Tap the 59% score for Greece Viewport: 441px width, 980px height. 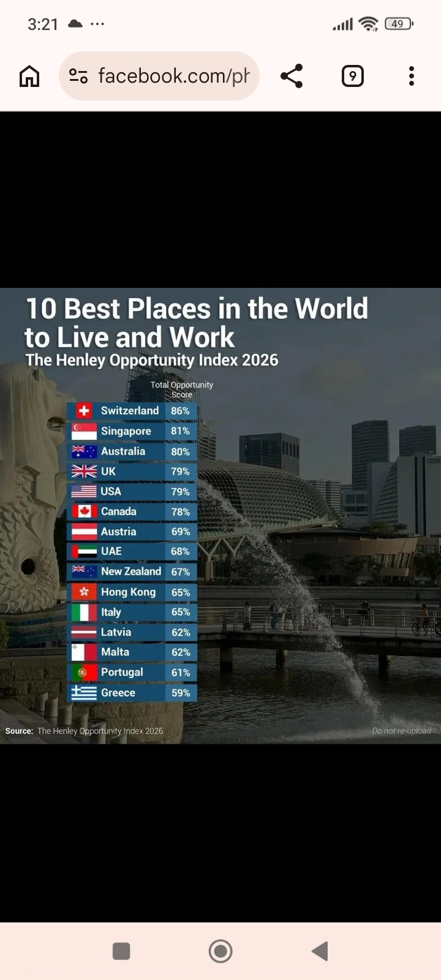(x=180, y=693)
